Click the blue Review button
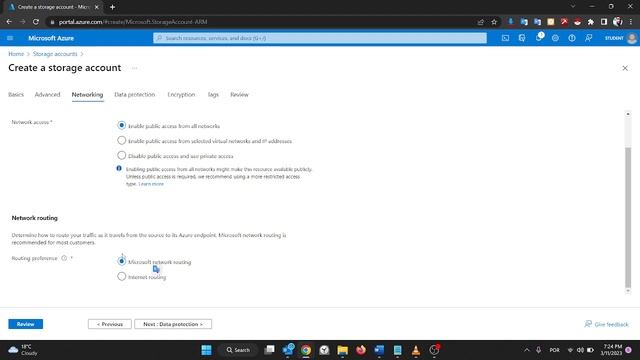Viewport: 640px width, 360px height. 25,324
